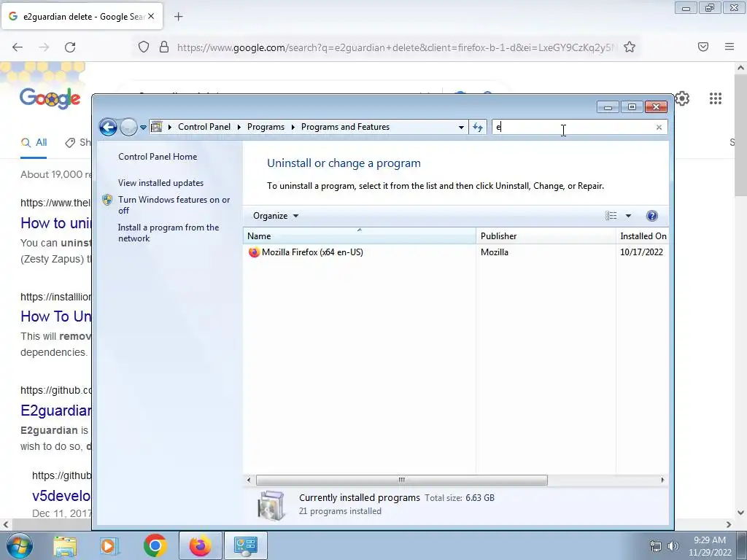Select the All search results tab
Screen dimensions: 747x560
34,142
